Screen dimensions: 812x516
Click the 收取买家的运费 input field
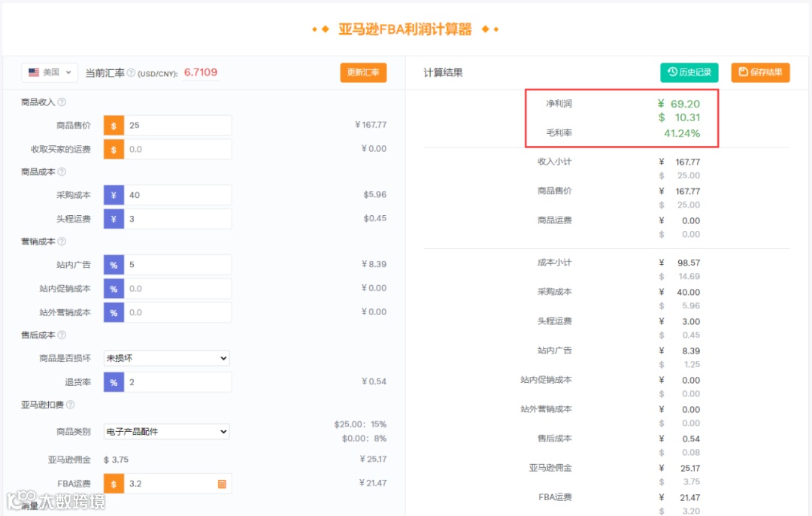[x=177, y=149]
